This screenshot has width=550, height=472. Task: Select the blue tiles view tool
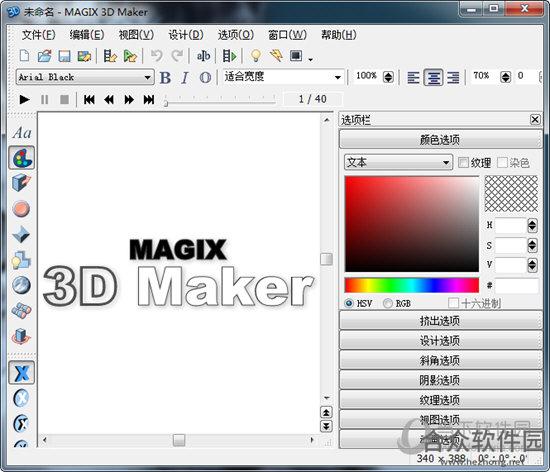(x=21, y=310)
